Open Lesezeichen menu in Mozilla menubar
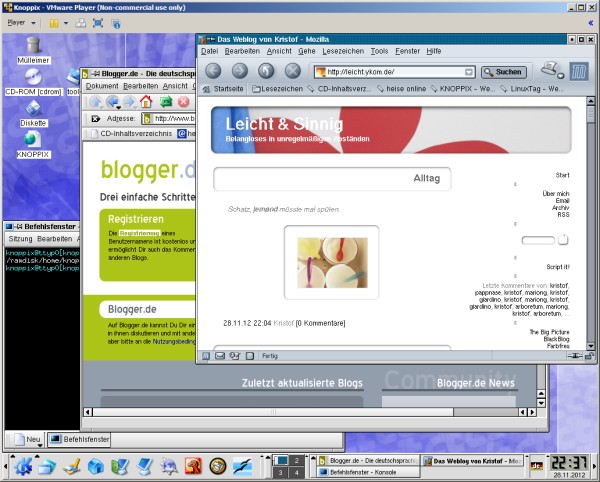 point(343,51)
